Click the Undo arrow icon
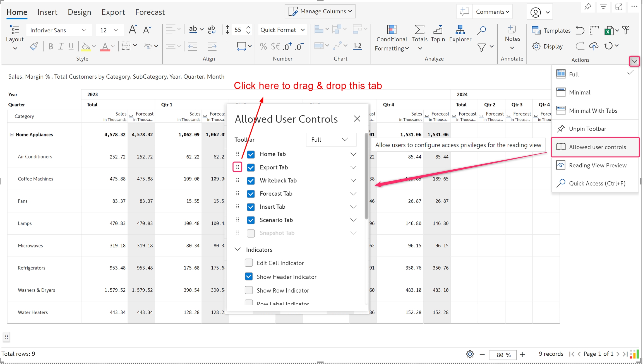This screenshot has width=643, height=364. pos(580,30)
